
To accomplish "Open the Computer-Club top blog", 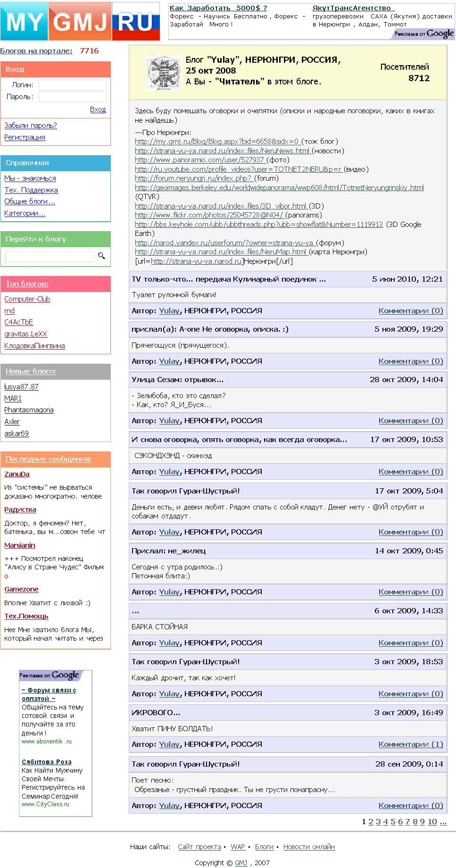I will point(27,299).
